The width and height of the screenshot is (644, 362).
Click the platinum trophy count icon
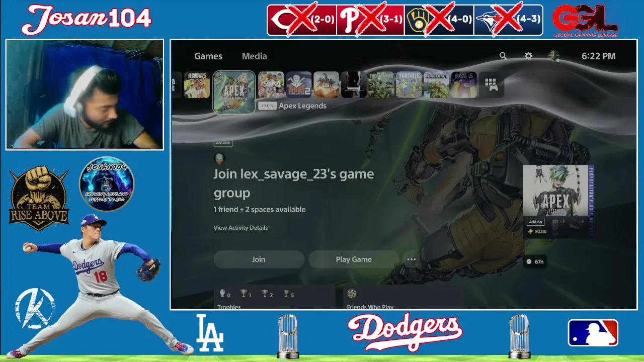click(x=222, y=293)
